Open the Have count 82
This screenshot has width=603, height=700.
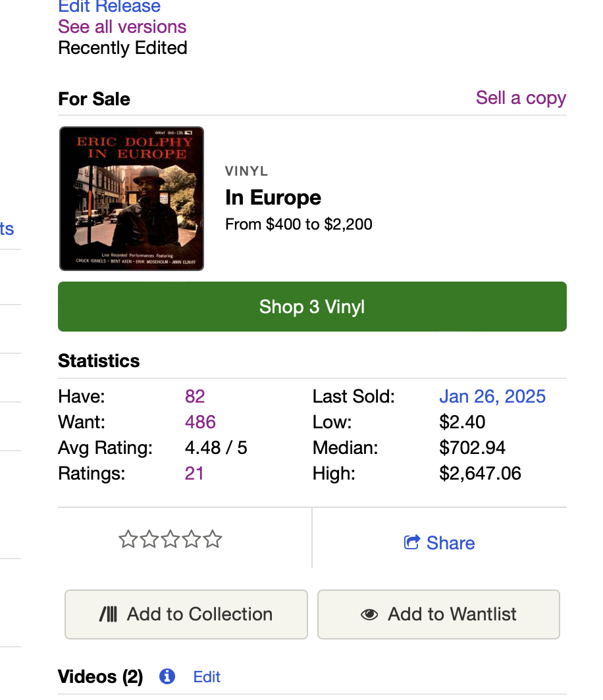pyautogui.click(x=195, y=396)
